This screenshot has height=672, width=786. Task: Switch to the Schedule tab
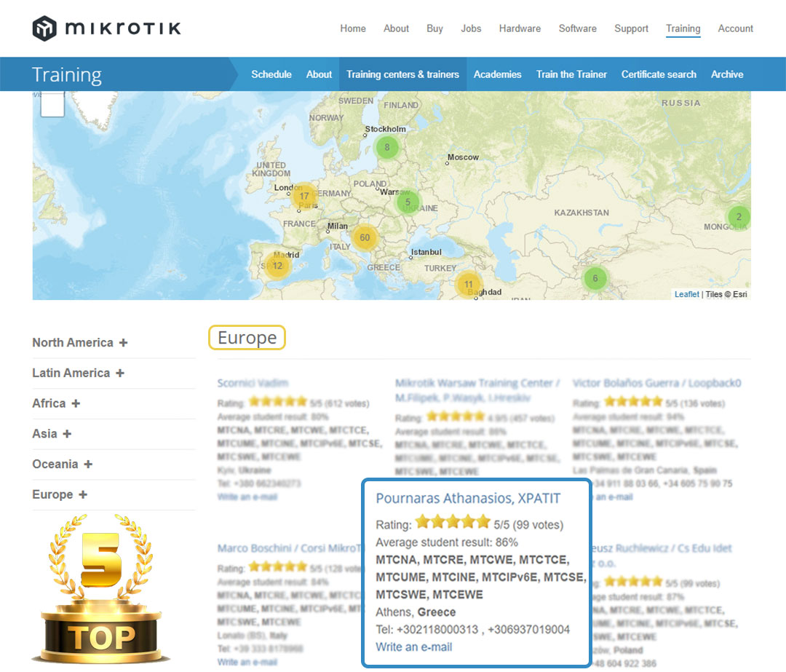(x=271, y=74)
